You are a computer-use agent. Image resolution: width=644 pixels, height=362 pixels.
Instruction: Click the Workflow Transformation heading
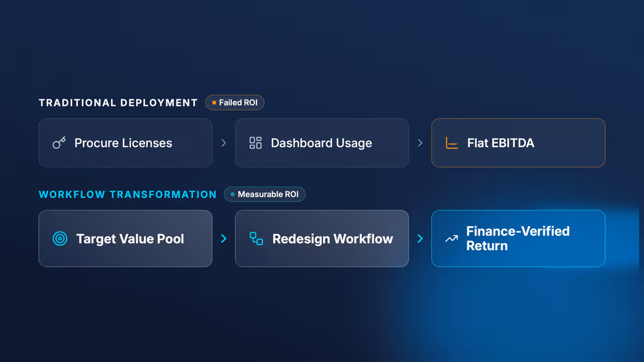coord(128,194)
